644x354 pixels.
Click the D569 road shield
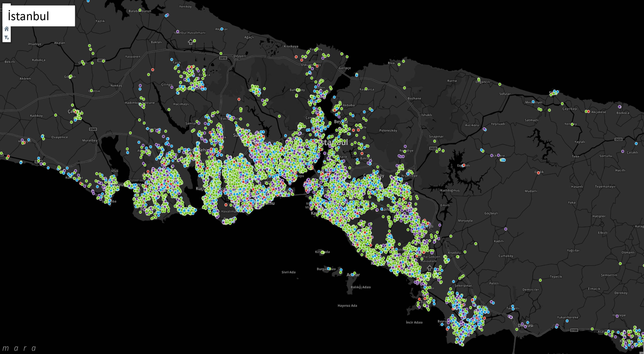coord(93,129)
